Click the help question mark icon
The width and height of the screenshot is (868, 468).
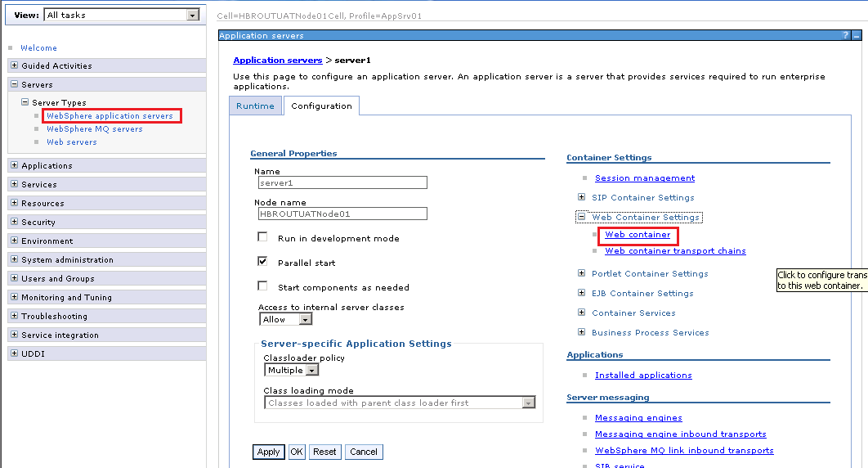pos(845,35)
